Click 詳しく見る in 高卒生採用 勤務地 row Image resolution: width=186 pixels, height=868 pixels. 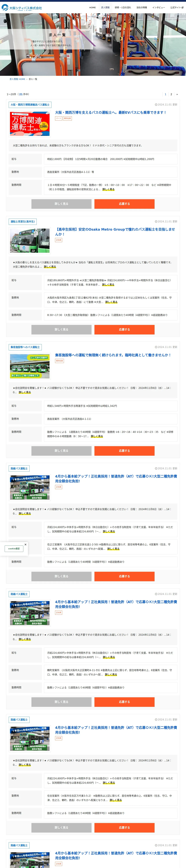[x=111, y=302]
